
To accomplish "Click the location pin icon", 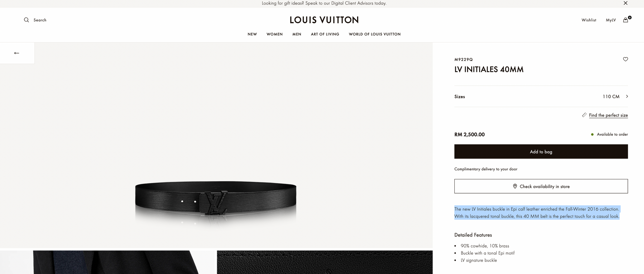I will (515, 186).
